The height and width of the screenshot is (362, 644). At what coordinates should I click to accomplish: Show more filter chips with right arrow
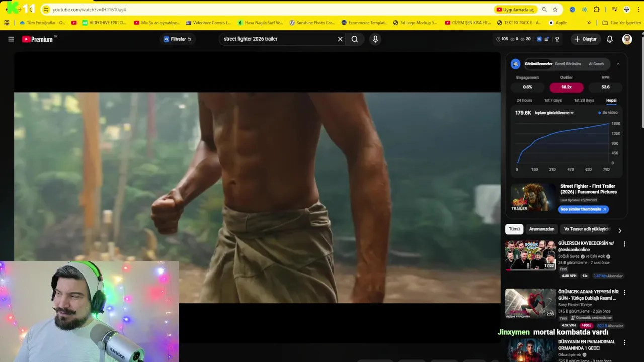[x=620, y=231]
